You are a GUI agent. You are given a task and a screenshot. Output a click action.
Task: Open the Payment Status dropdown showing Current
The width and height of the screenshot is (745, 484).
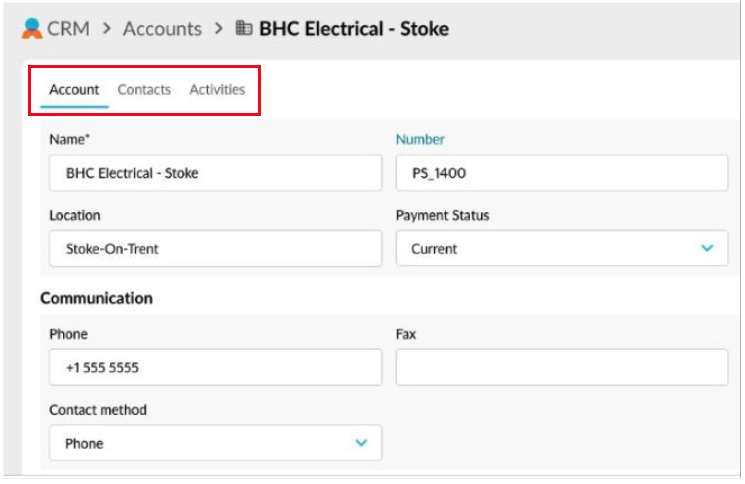[x=550, y=249]
